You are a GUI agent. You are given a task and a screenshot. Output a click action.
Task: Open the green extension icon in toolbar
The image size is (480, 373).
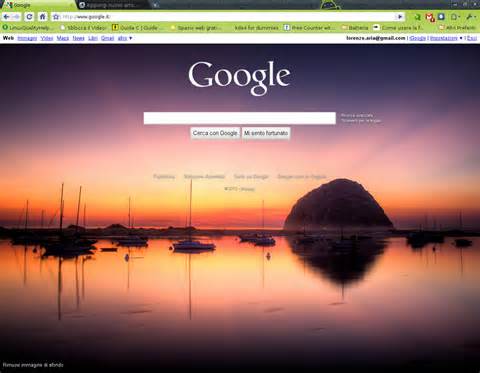pos(417,17)
